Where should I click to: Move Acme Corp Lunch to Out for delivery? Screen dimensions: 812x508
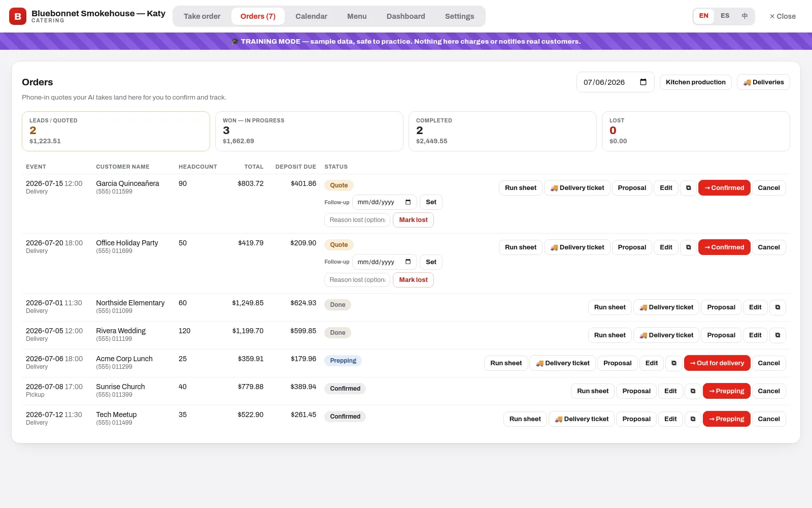(x=717, y=363)
